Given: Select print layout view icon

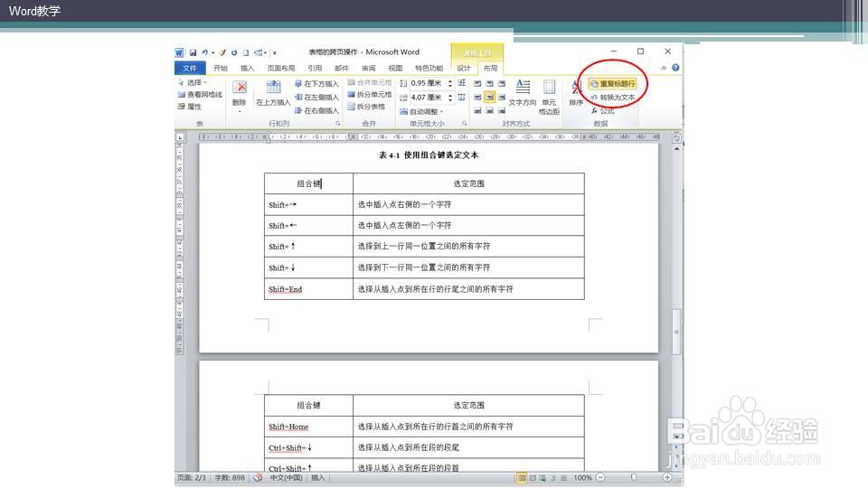Looking at the screenshot, I should point(522,477).
